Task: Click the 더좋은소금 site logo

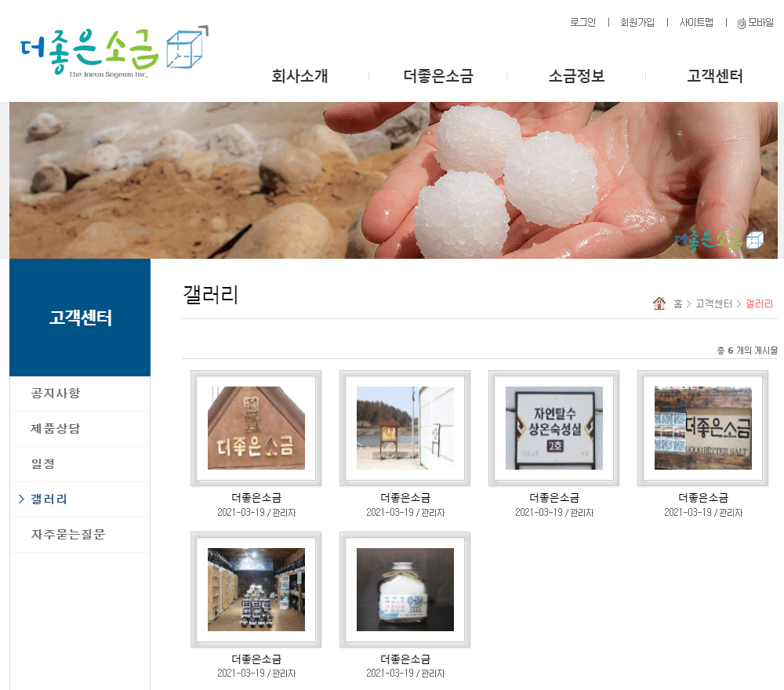Action: coord(114,50)
